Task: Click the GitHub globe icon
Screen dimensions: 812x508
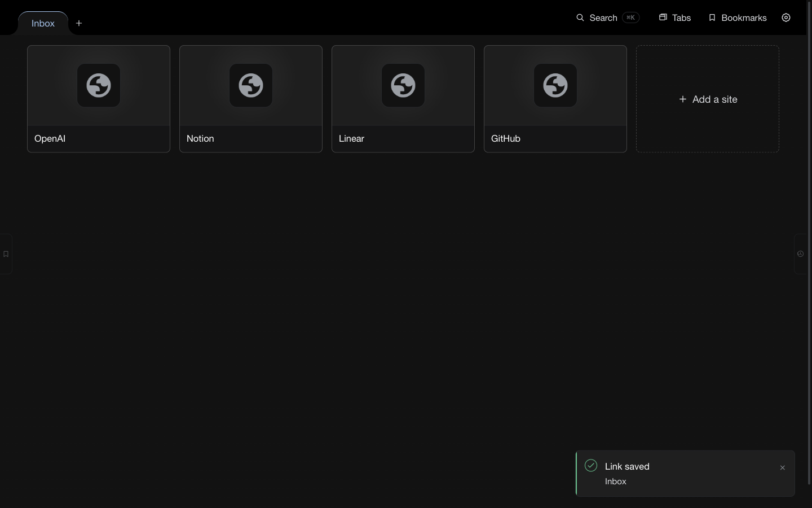Action: tap(555, 85)
